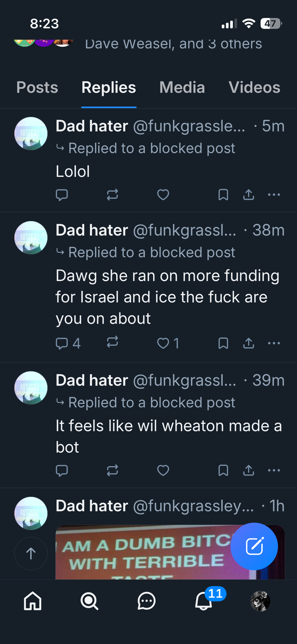The width and height of the screenshot is (297, 644).
Task: Tap the scroll-to-top arrow button
Action: 31,554
